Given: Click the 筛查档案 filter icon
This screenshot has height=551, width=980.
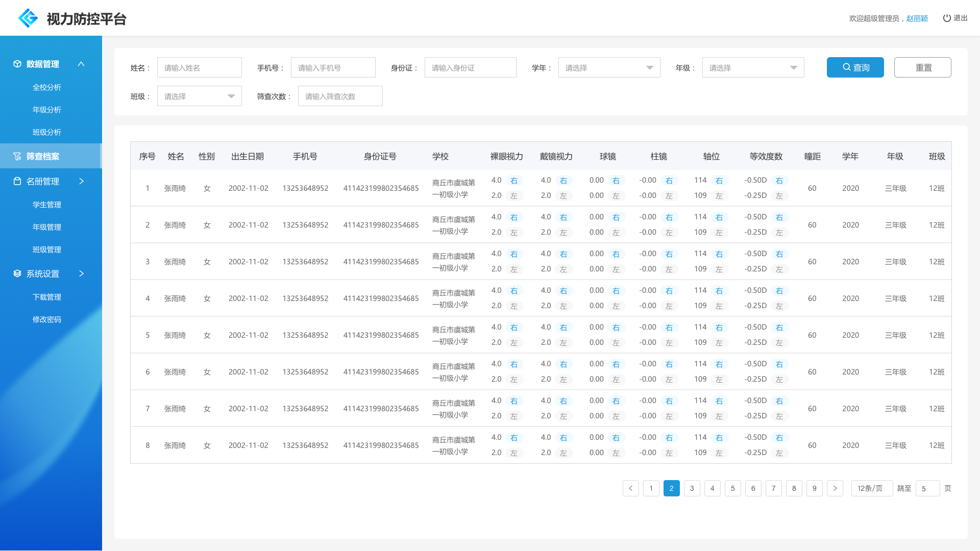Looking at the screenshot, I should point(17,156).
